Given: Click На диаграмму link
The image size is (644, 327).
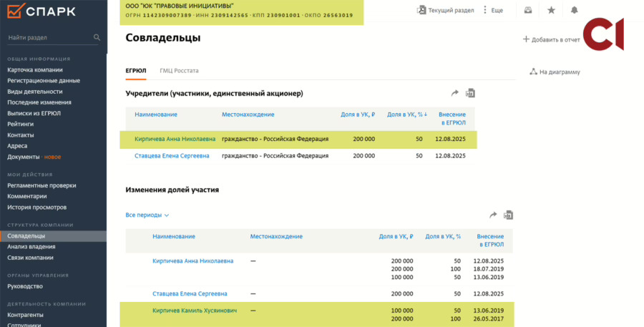Looking at the screenshot, I should pos(555,72).
